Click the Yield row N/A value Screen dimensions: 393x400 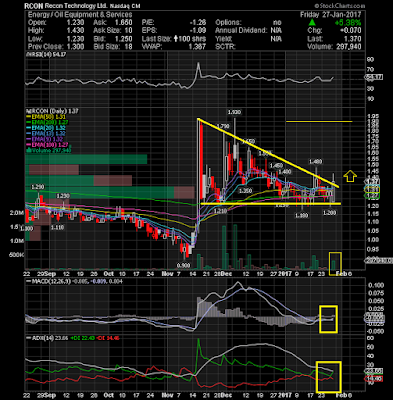276,39
